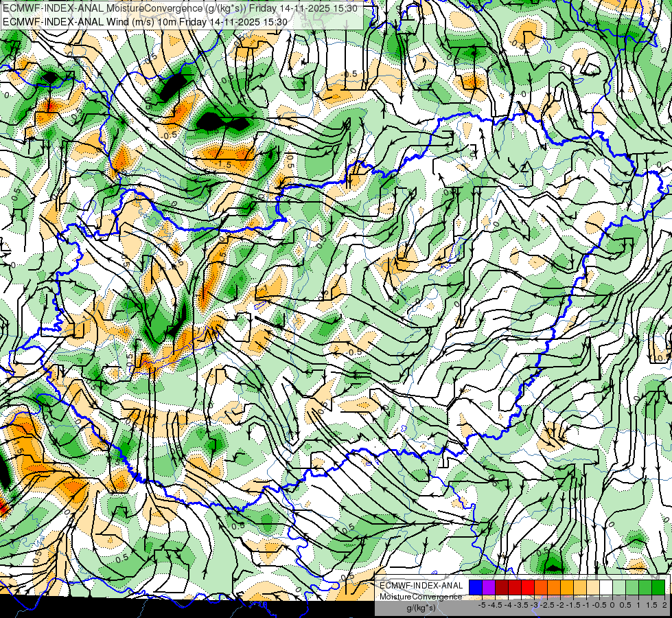Choose legend swatch between -2 and -1.5
The image size is (672, 618).
(x=567, y=587)
